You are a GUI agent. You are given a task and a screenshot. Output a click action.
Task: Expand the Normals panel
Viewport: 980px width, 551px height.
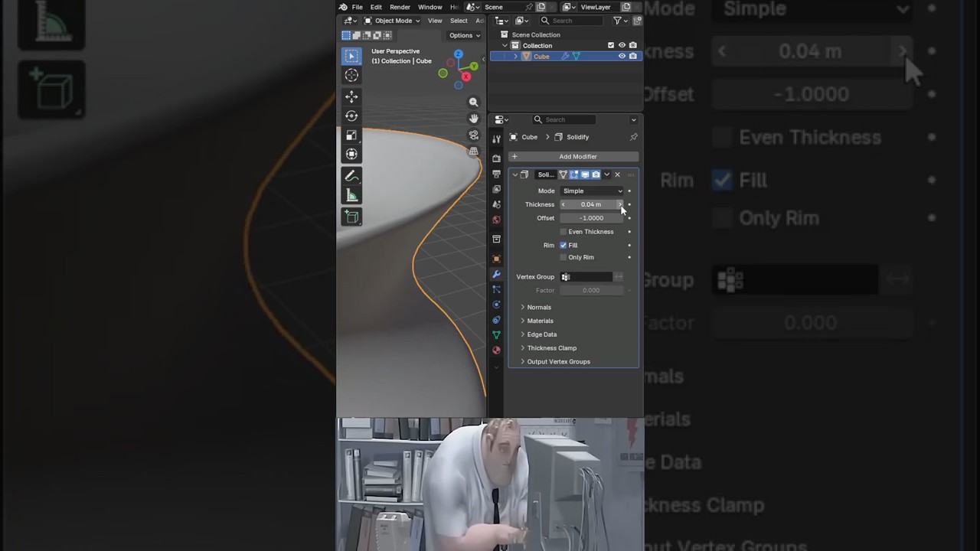(539, 307)
